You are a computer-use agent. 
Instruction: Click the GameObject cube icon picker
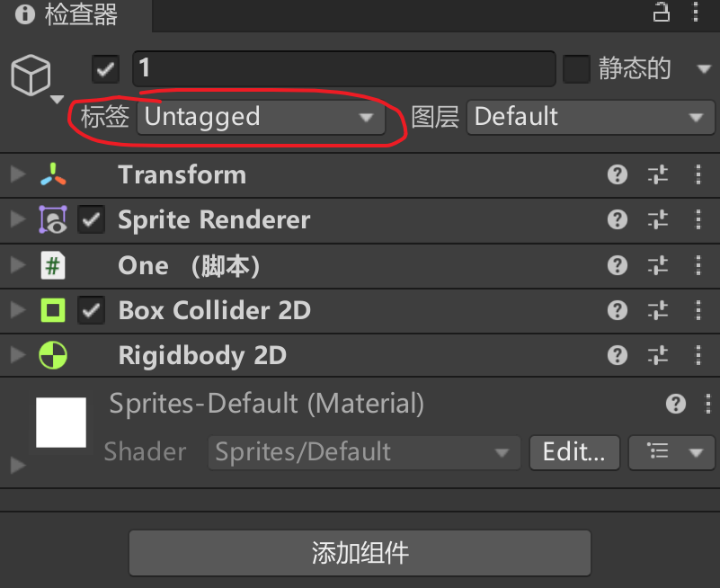31,75
